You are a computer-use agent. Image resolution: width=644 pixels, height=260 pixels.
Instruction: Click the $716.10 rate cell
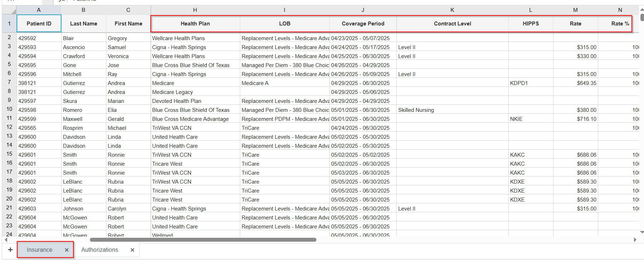point(575,119)
